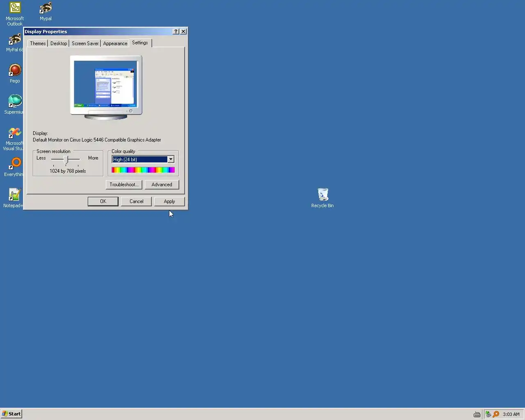
Task: Confirm with the OK button
Action: coord(103,201)
